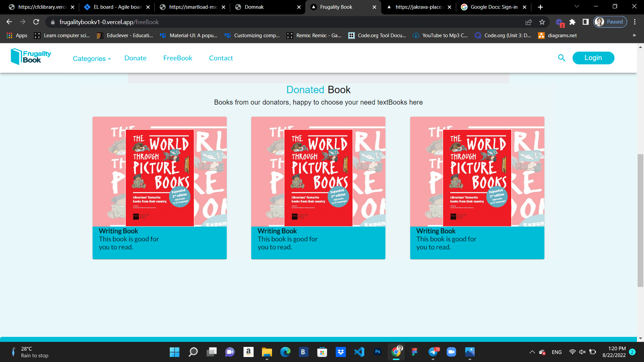Click the page vertical scrollbar thumb
644x362 pixels.
tap(640, 220)
